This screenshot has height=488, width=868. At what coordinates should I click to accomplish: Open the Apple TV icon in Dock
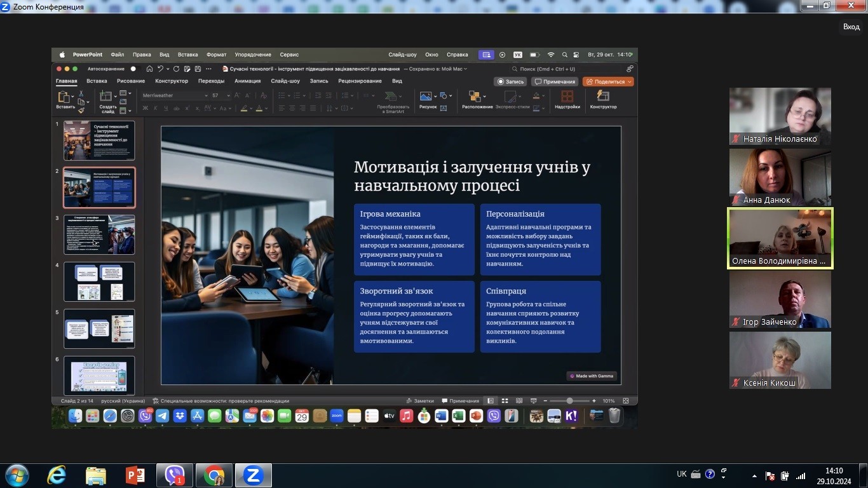pyautogui.click(x=389, y=416)
